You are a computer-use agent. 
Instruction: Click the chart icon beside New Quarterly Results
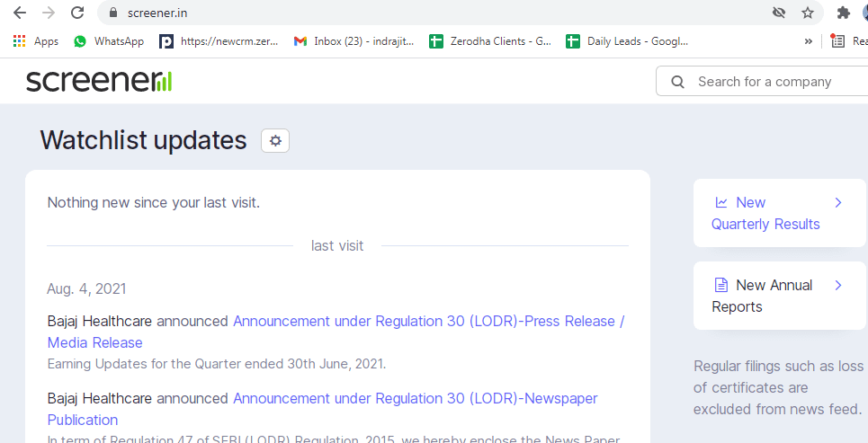coord(721,202)
